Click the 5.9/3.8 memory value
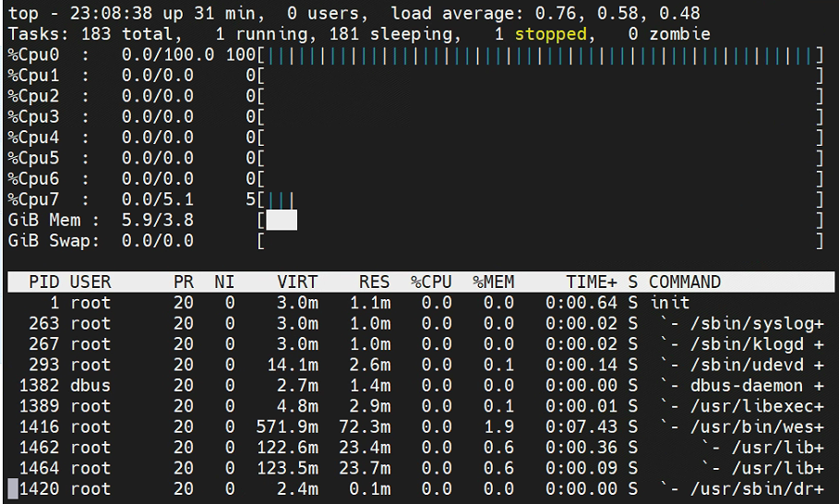The image size is (839, 504). point(158,221)
